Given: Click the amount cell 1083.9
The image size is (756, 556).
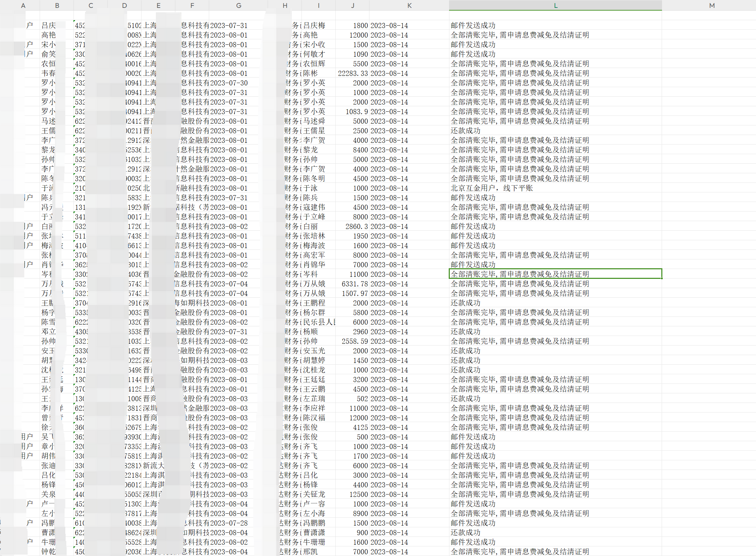Looking at the screenshot, I should pyautogui.click(x=352, y=112).
